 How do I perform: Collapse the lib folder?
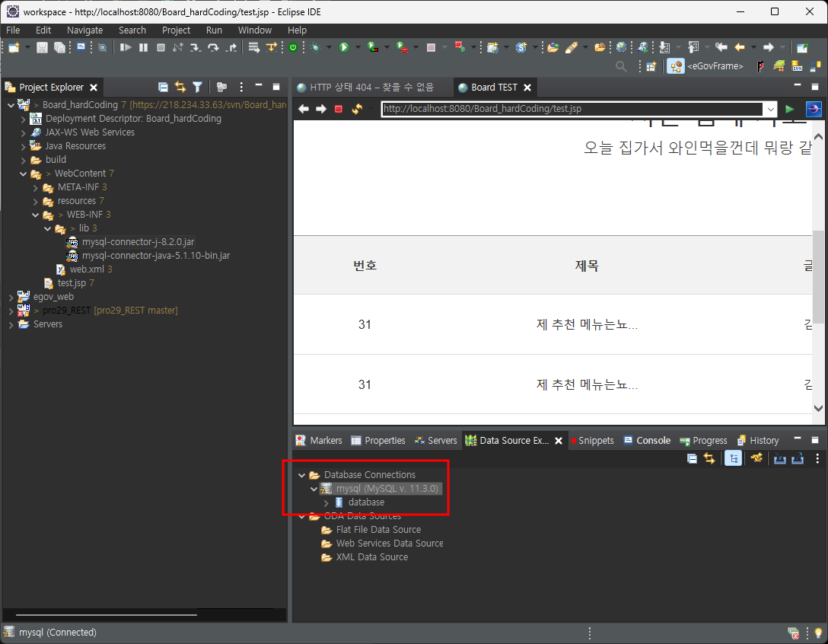click(x=47, y=229)
